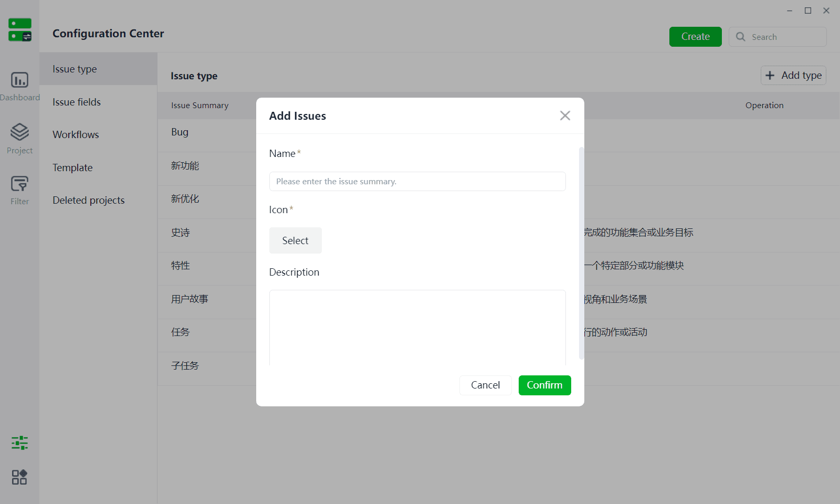The image size is (840, 504).
Task: Open the Project layers icon
Action: 19,132
